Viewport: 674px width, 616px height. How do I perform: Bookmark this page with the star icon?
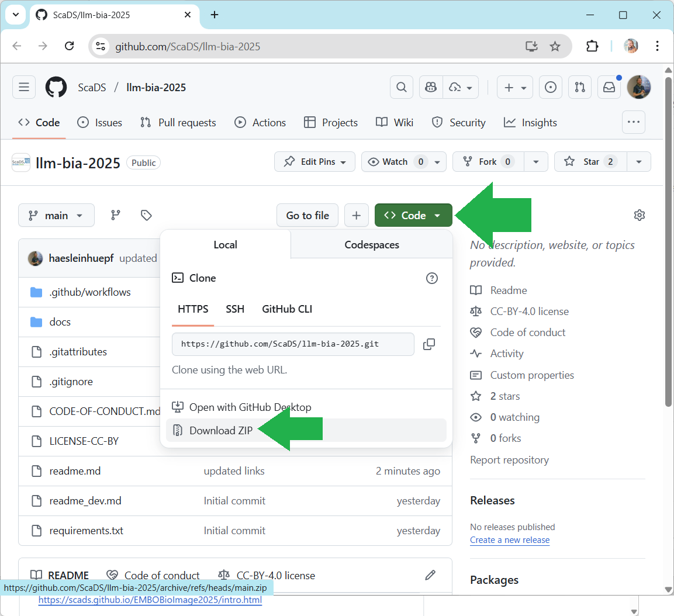point(555,46)
